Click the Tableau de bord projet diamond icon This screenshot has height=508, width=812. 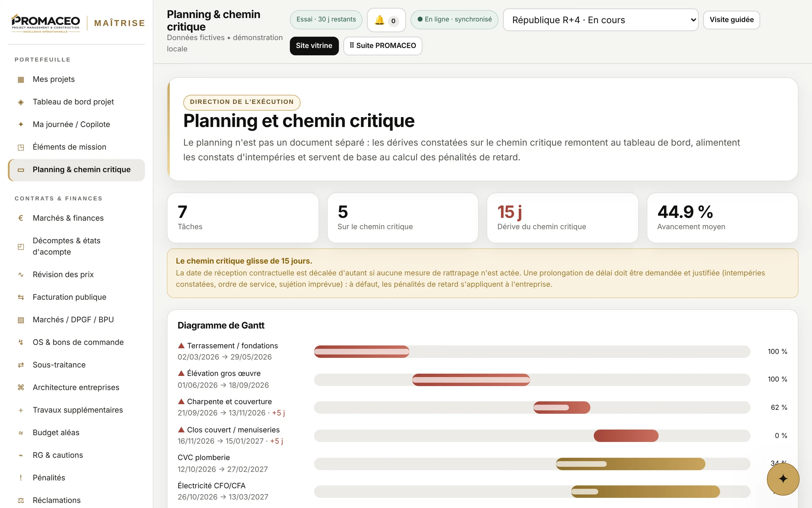click(x=21, y=102)
